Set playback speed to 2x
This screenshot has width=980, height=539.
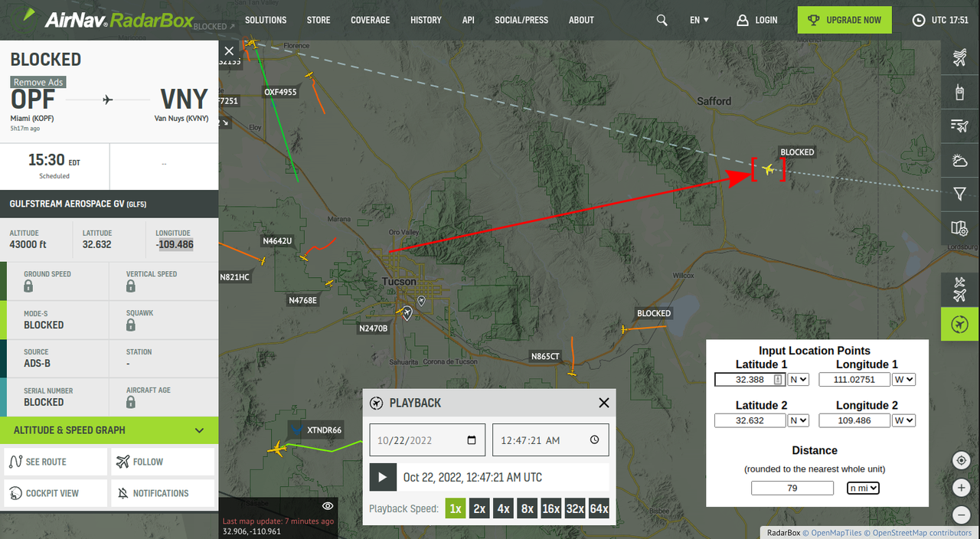coord(479,508)
